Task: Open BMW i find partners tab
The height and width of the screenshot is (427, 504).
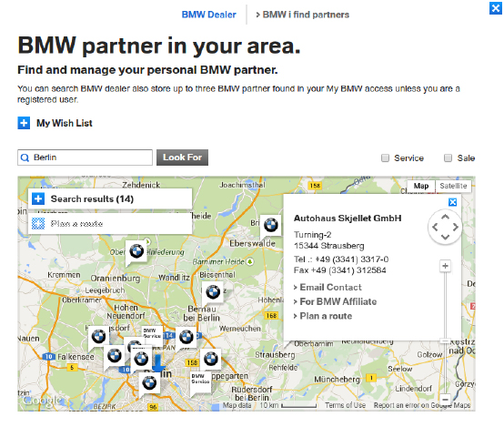Action: click(x=302, y=15)
